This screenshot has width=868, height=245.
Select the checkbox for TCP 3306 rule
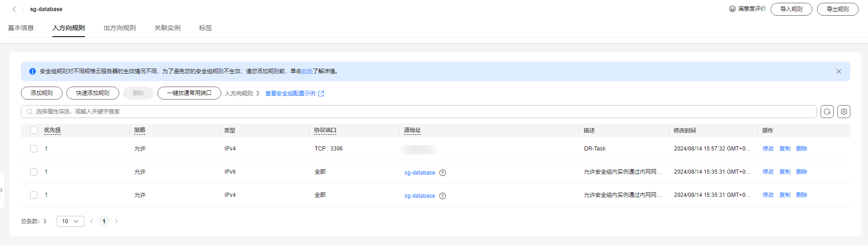[34, 149]
